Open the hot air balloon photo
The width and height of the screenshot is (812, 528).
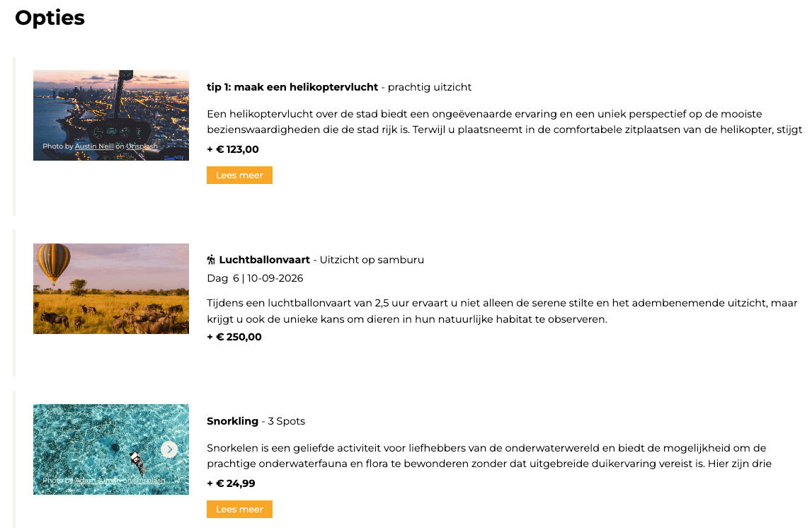pos(111,289)
